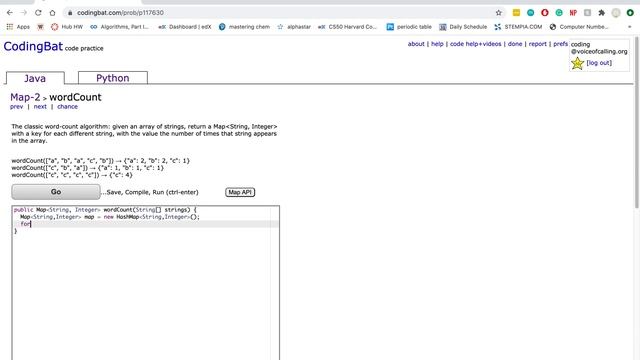Open the Map-2 section link
The height and width of the screenshot is (360, 640).
pos(25,97)
